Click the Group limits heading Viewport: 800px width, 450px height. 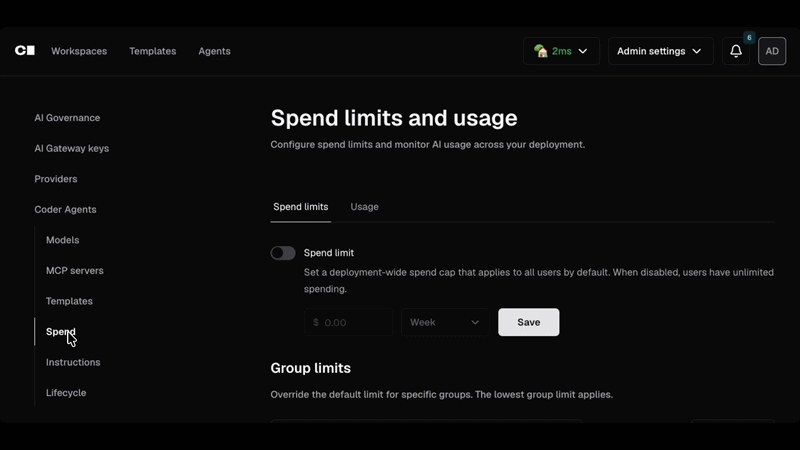[311, 368]
